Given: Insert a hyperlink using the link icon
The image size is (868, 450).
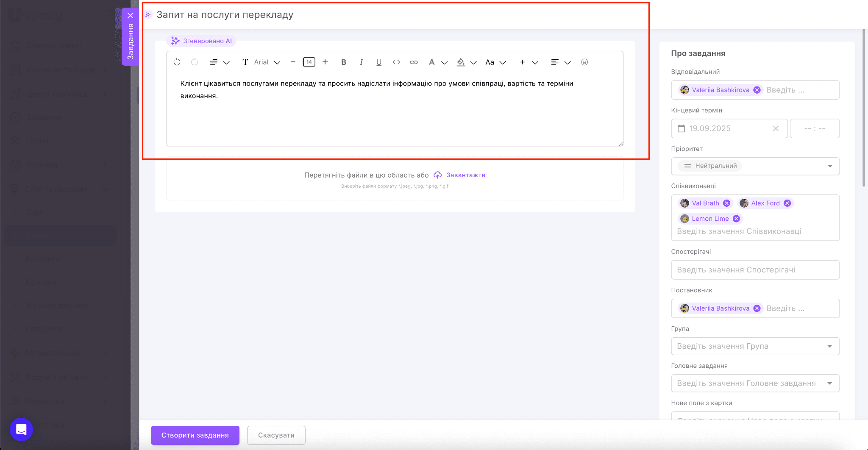Looking at the screenshot, I should pyautogui.click(x=414, y=62).
